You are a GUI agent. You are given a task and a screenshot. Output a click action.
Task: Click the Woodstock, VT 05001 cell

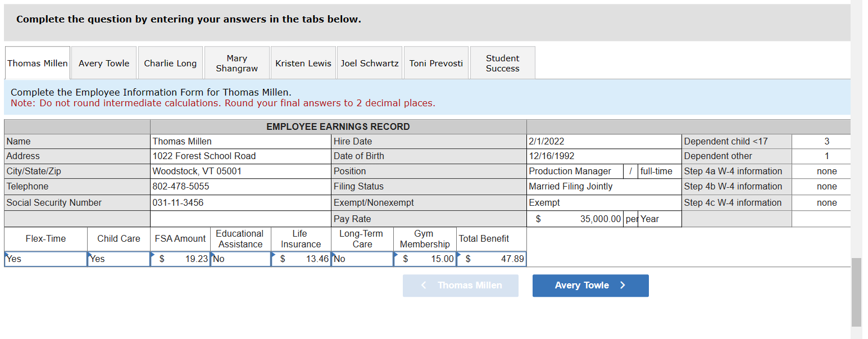242,171
